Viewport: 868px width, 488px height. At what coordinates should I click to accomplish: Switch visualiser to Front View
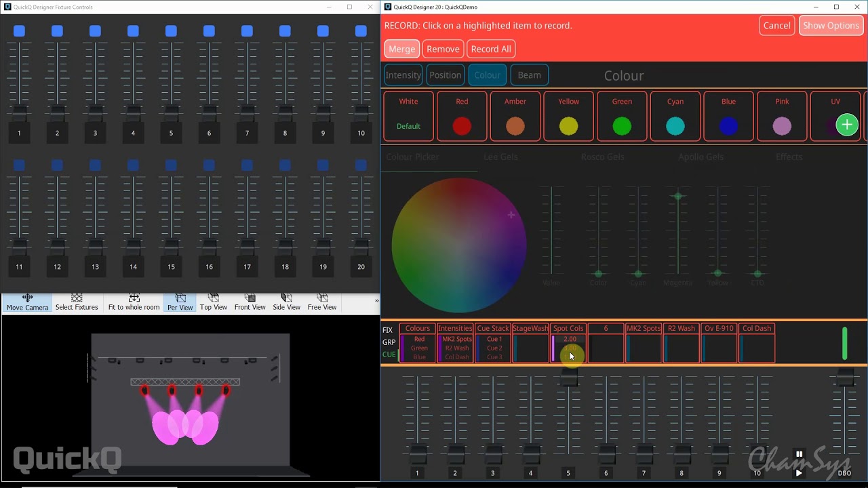[250, 302]
